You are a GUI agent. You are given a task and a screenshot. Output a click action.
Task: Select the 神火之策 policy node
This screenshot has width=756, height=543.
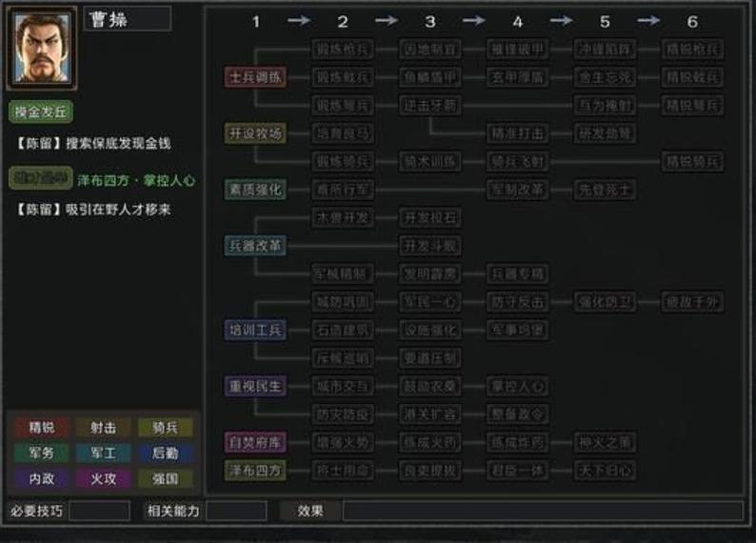(605, 442)
